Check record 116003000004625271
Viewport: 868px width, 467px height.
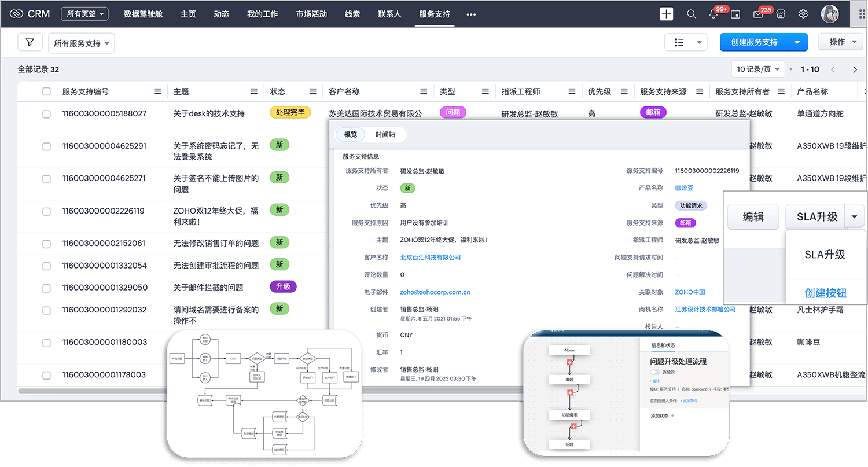pyautogui.click(x=46, y=179)
